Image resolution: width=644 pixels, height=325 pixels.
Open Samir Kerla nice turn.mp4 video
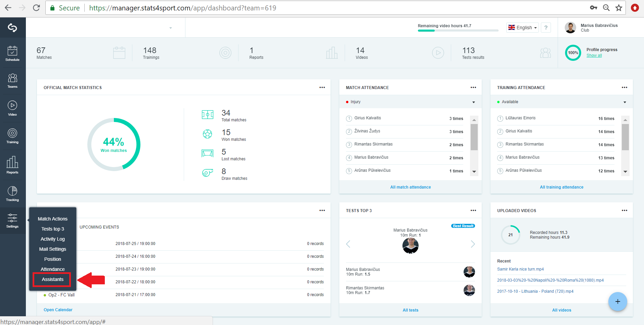(520, 269)
